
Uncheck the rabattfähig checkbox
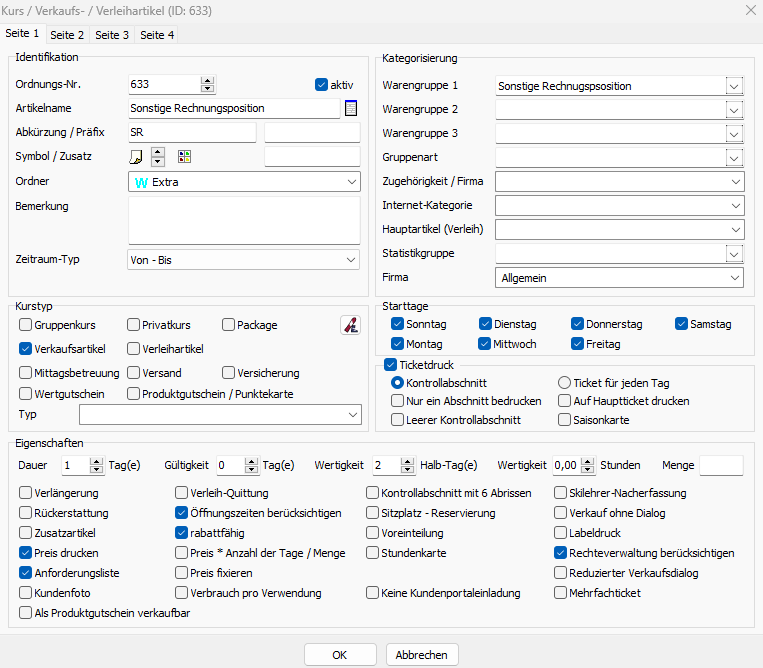182,533
